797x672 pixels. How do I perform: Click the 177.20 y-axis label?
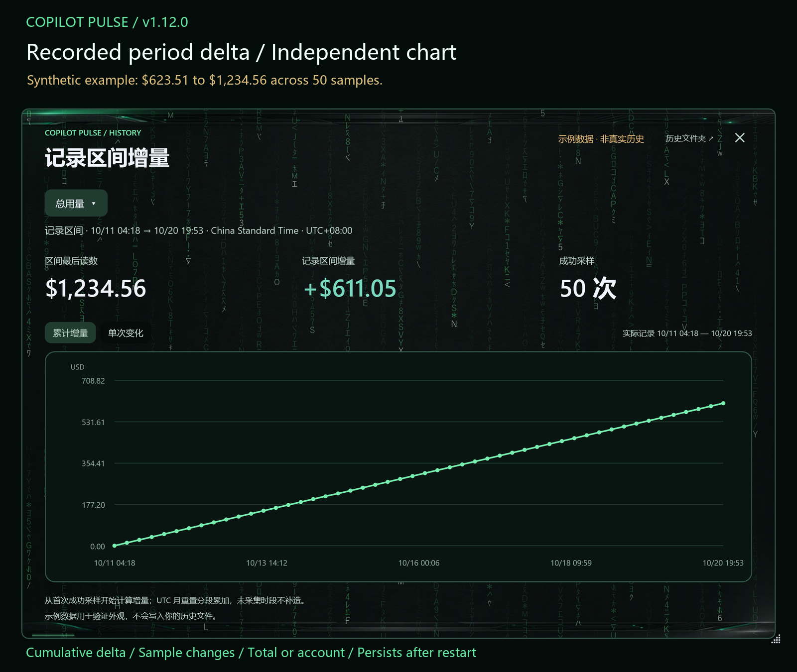(x=93, y=505)
